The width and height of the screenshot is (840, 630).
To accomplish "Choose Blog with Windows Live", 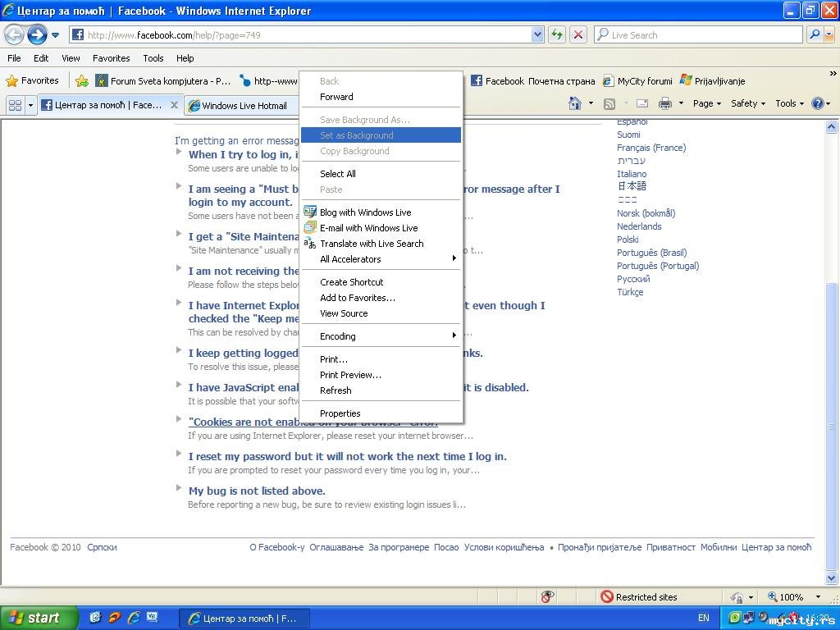I will point(381,212).
